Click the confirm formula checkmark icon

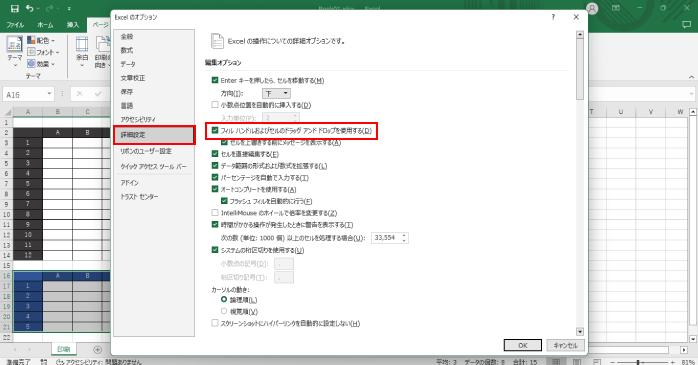[98, 94]
